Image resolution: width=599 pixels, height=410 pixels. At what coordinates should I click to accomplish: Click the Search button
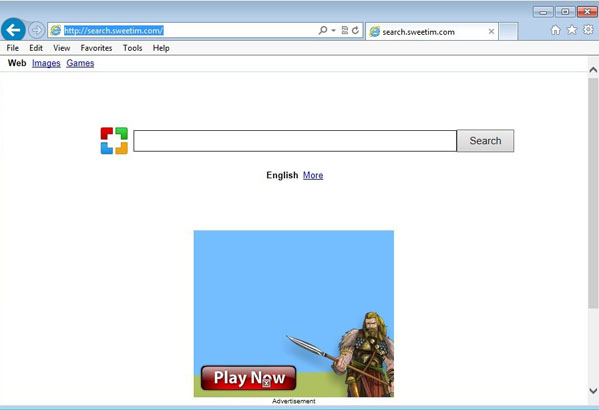click(486, 141)
